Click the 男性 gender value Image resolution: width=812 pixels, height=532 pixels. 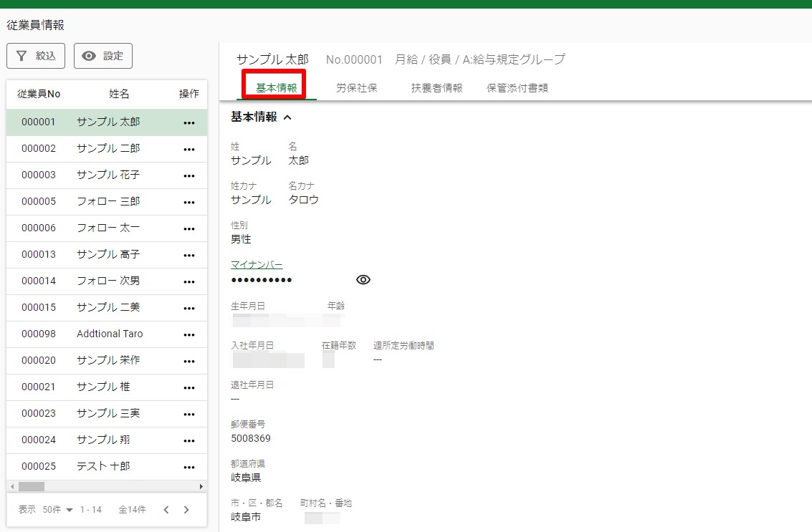[x=242, y=239]
